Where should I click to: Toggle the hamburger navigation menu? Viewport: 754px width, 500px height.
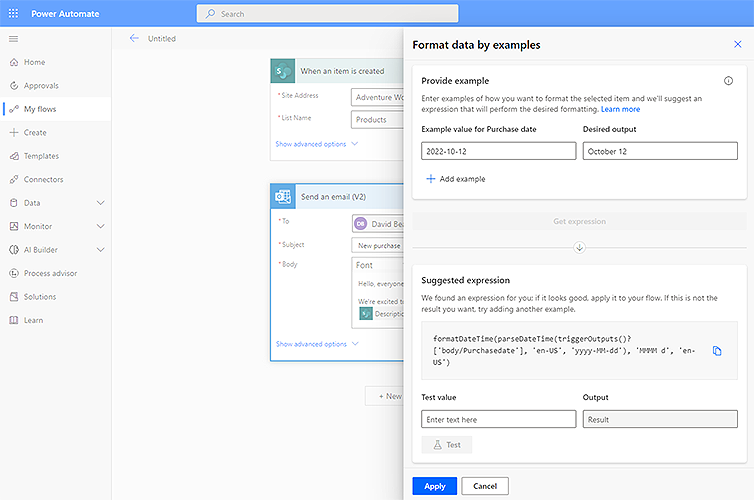point(13,39)
